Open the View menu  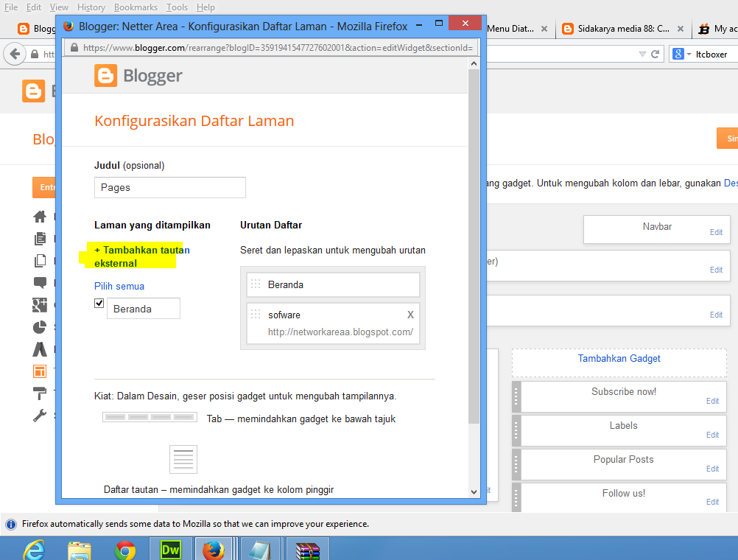pyautogui.click(x=59, y=7)
